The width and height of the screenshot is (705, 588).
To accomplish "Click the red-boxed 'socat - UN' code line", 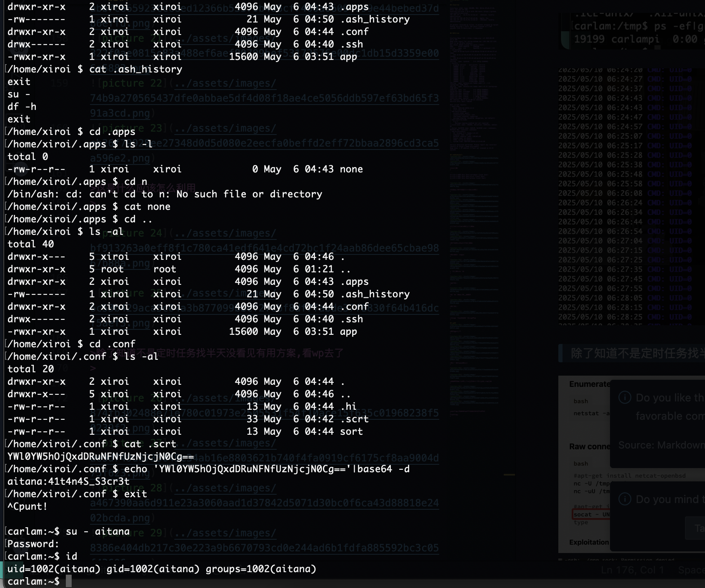I will point(592,514).
